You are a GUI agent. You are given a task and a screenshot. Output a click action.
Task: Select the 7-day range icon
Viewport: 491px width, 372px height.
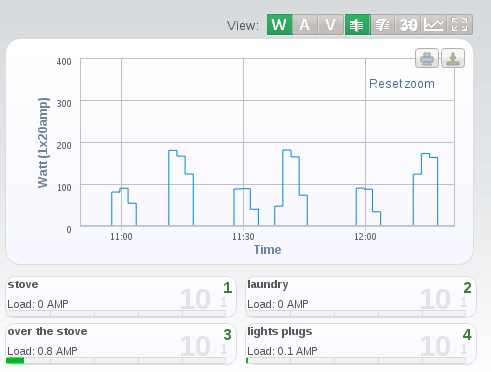pos(383,25)
